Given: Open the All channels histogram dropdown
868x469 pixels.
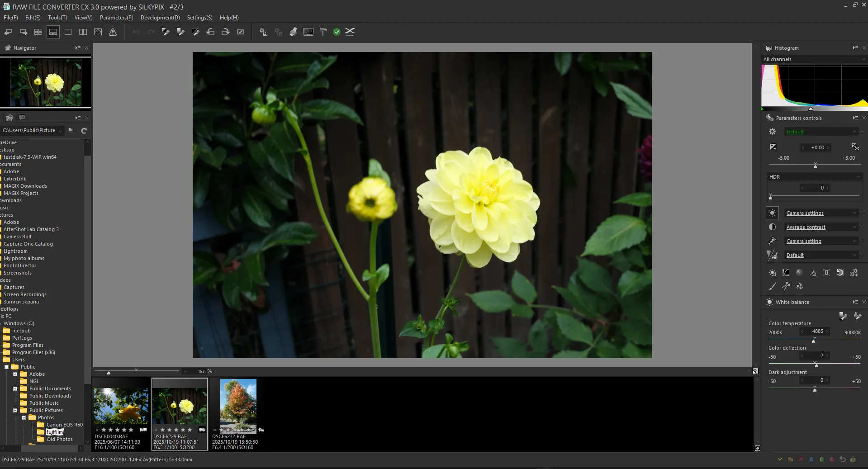Looking at the screenshot, I should coord(812,59).
